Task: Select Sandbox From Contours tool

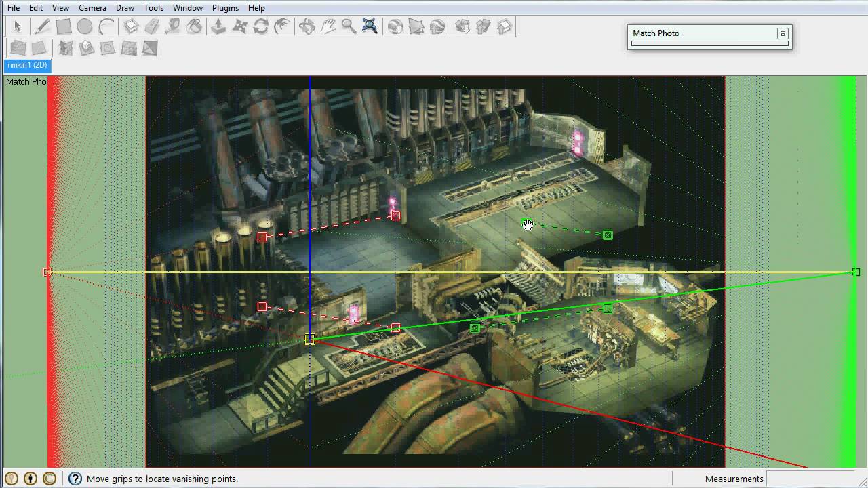Action: click(18, 48)
